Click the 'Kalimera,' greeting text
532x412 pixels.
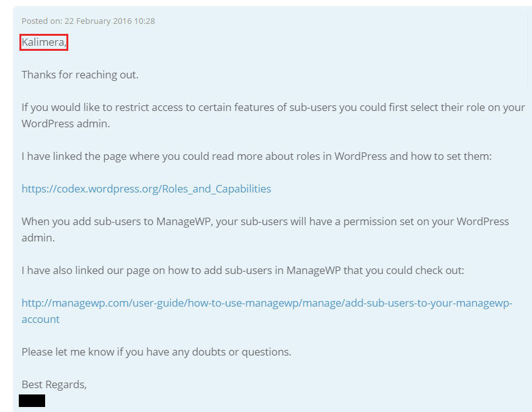click(44, 42)
